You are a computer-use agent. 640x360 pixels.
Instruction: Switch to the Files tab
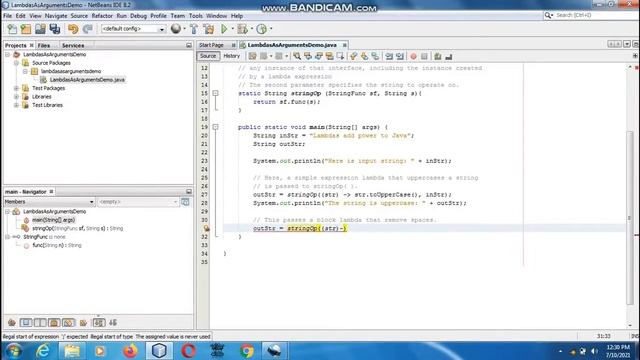click(x=44, y=45)
